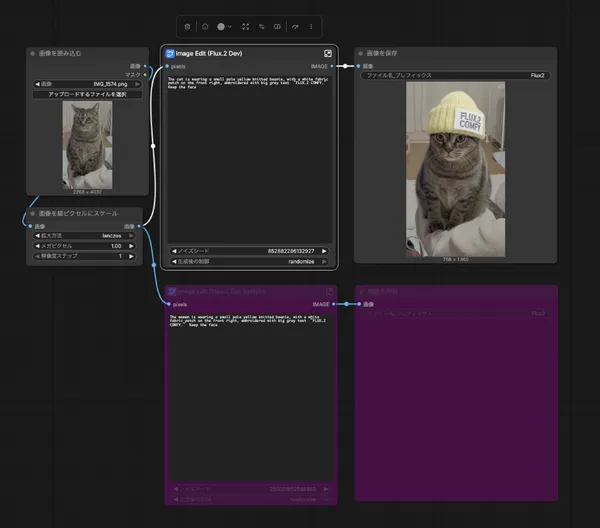Click the frame/fit selection icon in toolbar
This screenshot has height=528, width=600.
[x=247, y=26]
